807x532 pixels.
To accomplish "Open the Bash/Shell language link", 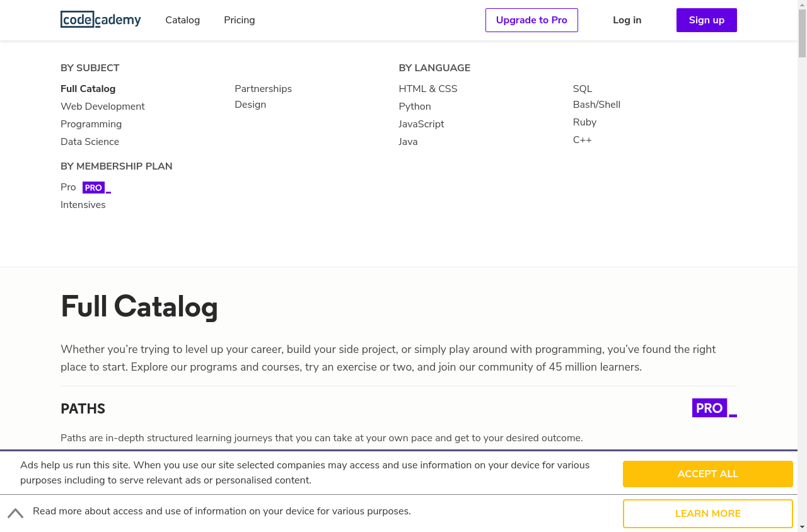I will [x=596, y=105].
